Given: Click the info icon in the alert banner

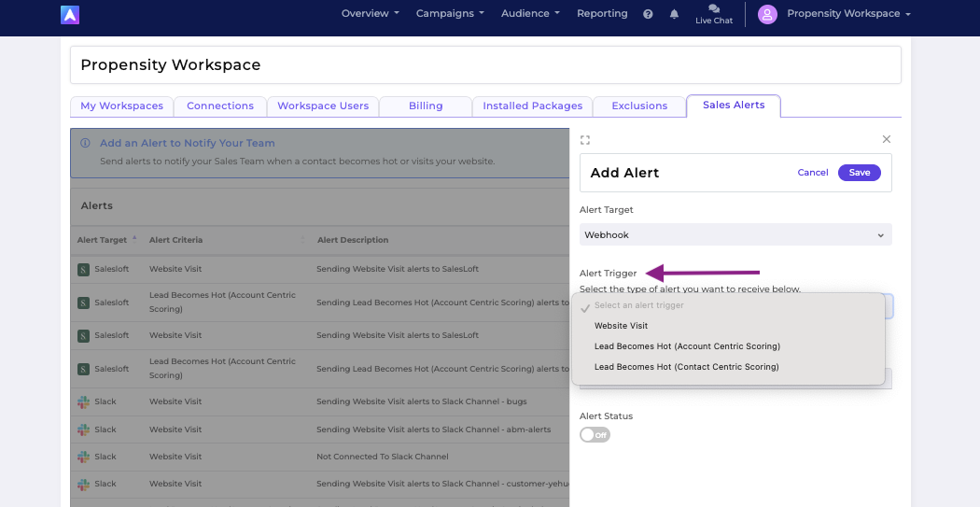Looking at the screenshot, I should click(85, 143).
